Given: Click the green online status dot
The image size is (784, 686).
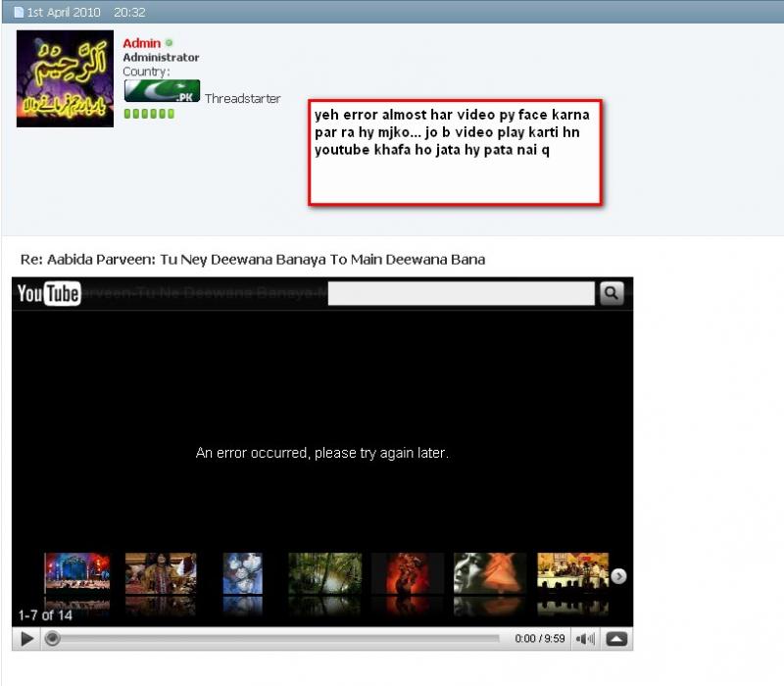Looking at the screenshot, I should click(x=170, y=43).
